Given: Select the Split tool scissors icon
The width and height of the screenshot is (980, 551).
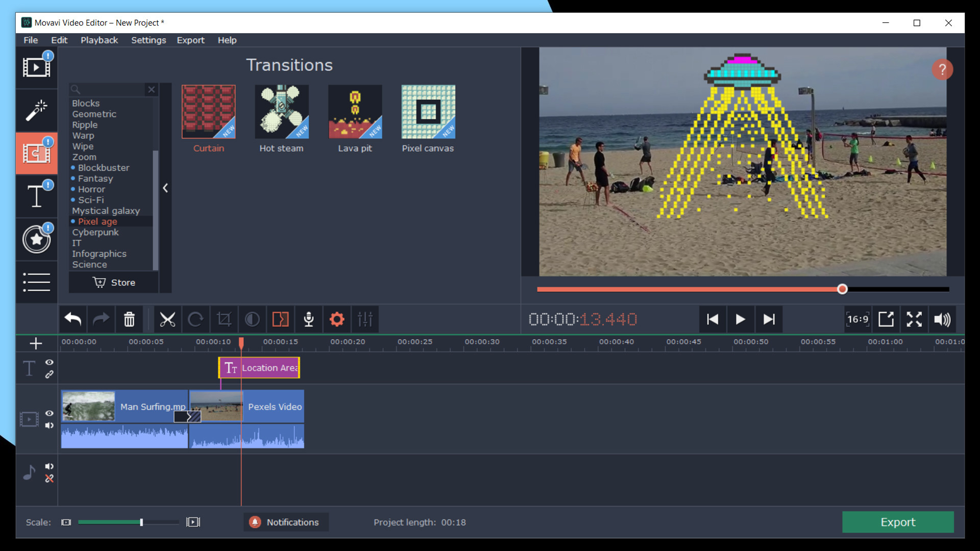Looking at the screenshot, I should click(x=168, y=319).
